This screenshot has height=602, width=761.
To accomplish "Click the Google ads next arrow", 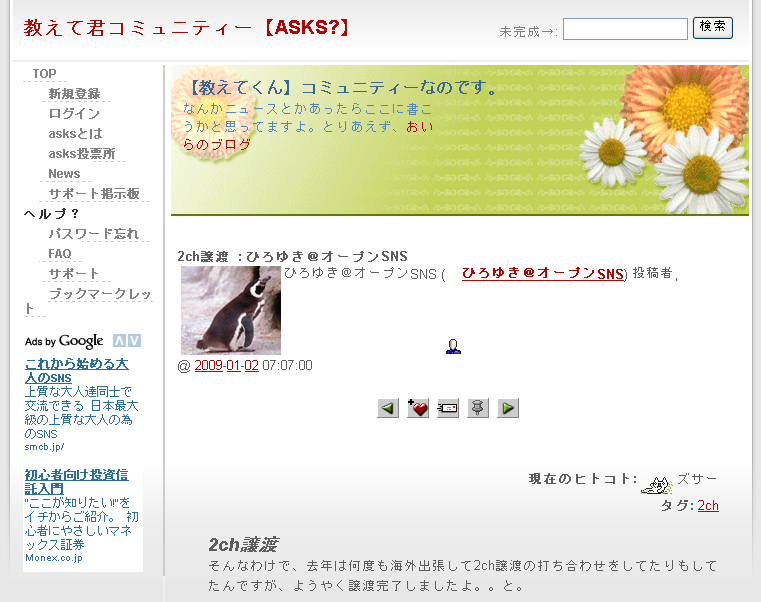I will [134, 341].
